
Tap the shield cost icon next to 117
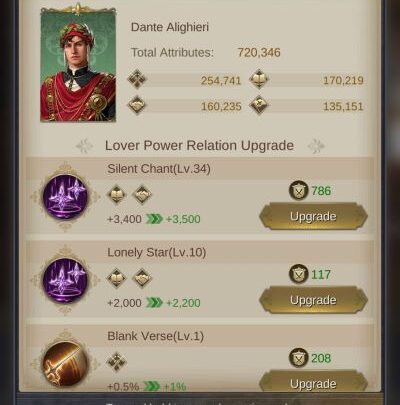298,274
